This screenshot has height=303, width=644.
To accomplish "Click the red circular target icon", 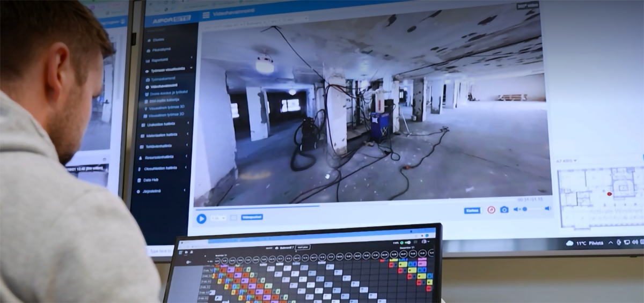I will coord(491,210).
